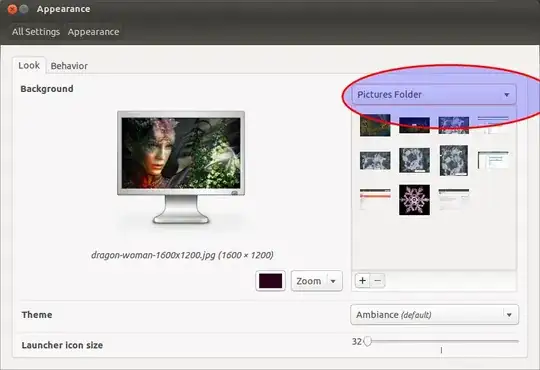Screen dimensions: 540x370
Task: Select the orange-bar screenshot thumbnail in third row
Action: click(x=375, y=199)
